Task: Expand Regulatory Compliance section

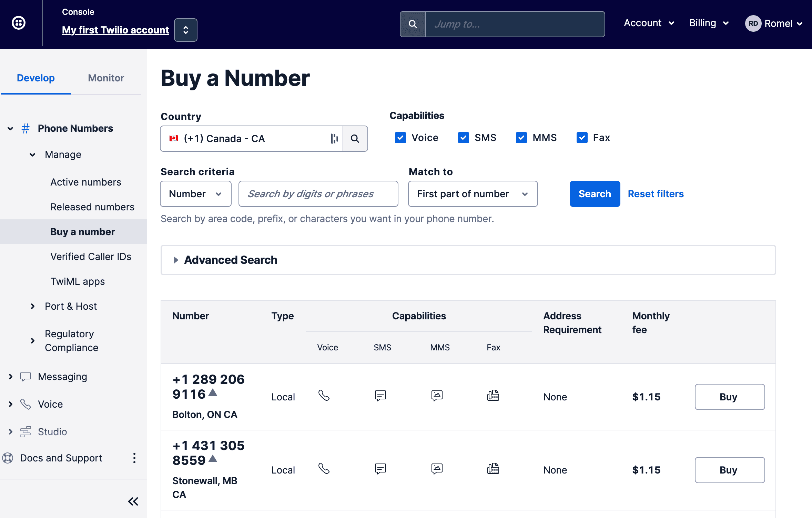Action: tap(33, 341)
